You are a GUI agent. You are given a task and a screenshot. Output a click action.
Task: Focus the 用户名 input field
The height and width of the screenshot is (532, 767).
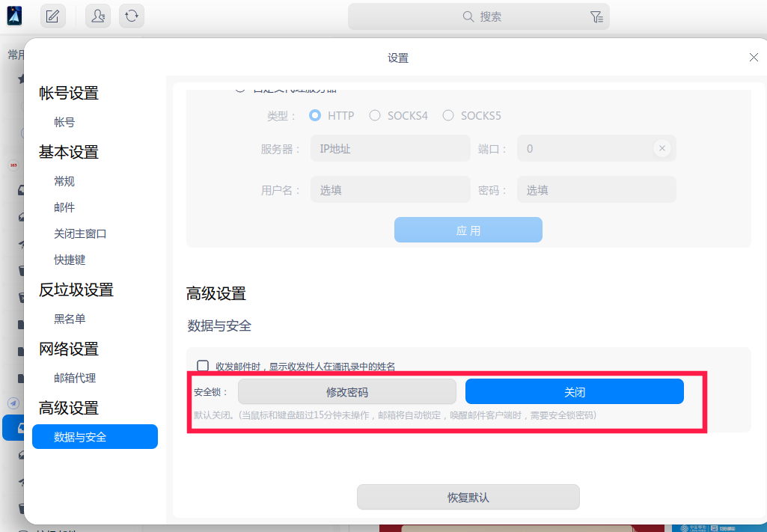[x=391, y=190]
